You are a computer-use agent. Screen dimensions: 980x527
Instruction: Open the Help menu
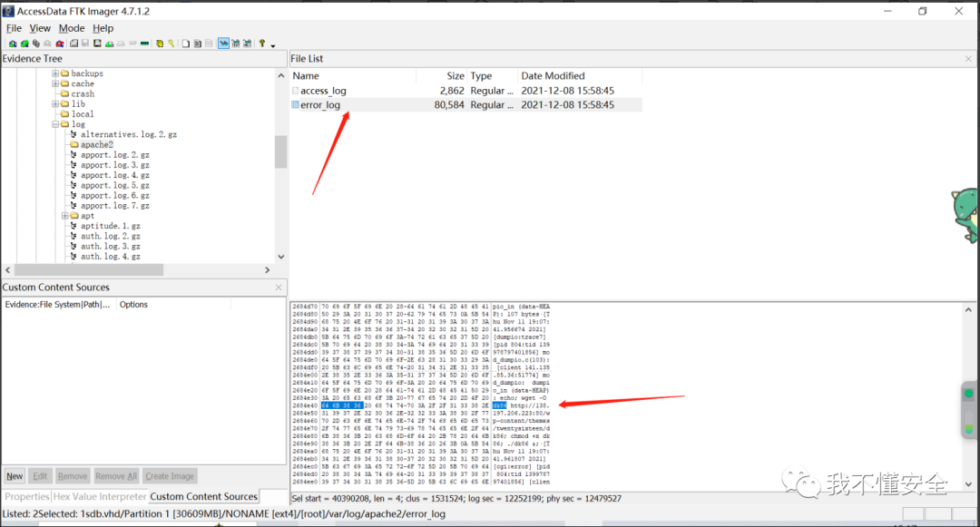click(x=103, y=28)
